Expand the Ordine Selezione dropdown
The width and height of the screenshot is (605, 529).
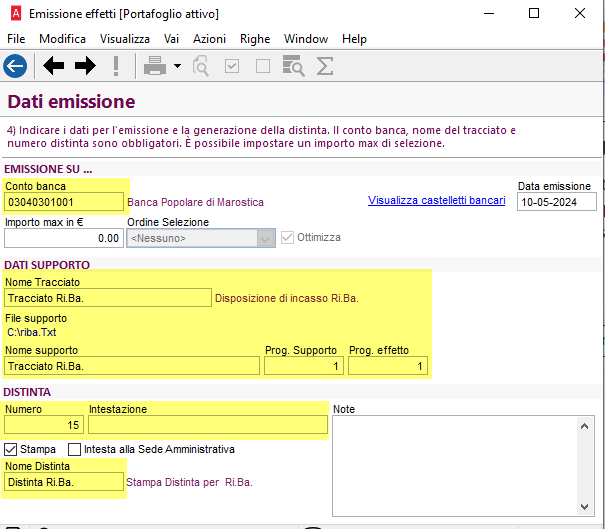265,238
